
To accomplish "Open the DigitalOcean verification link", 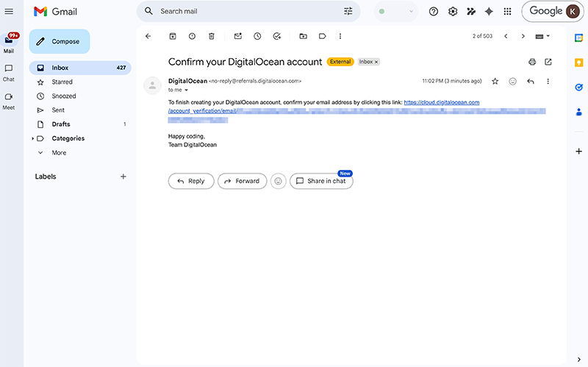I will pyautogui.click(x=441, y=103).
